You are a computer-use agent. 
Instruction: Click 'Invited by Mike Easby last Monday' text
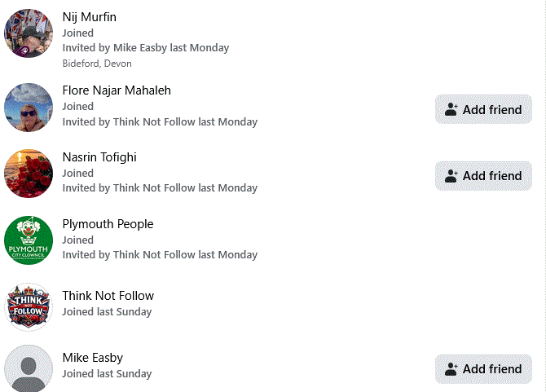click(x=146, y=48)
